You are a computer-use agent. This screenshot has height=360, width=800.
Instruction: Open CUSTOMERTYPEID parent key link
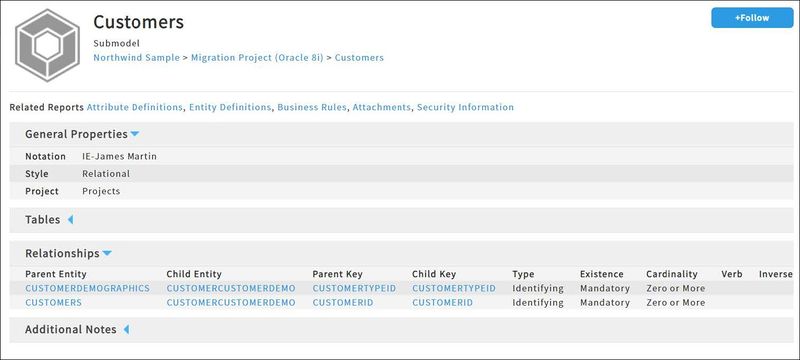(354, 288)
